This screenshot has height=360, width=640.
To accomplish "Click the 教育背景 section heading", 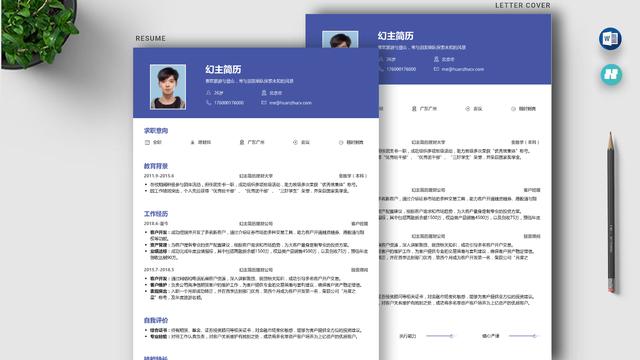I will [156, 166].
